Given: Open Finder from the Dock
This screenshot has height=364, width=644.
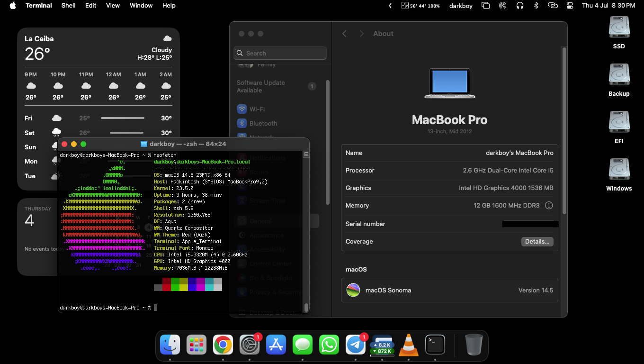Looking at the screenshot, I should click(170, 345).
